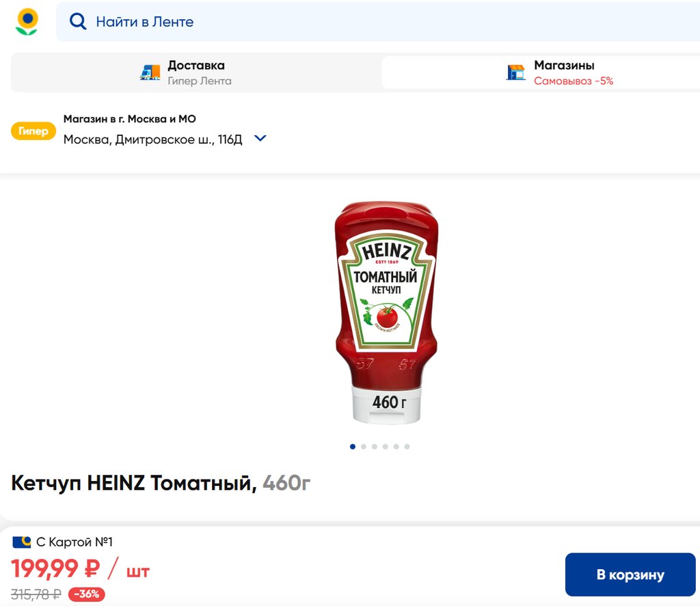
Task: Open the Heinz ketchup product image
Action: pos(387,312)
